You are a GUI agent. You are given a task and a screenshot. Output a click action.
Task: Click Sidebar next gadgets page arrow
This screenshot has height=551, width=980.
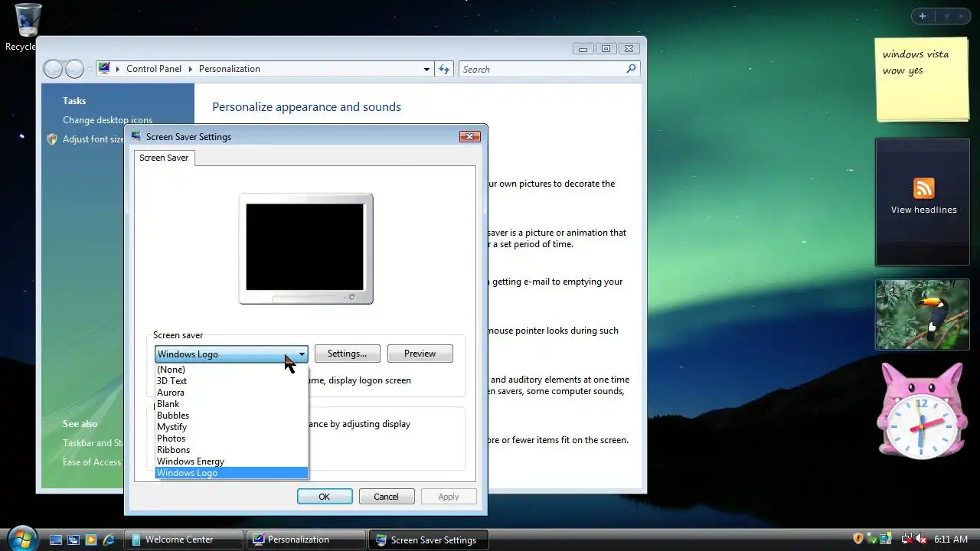961,16
